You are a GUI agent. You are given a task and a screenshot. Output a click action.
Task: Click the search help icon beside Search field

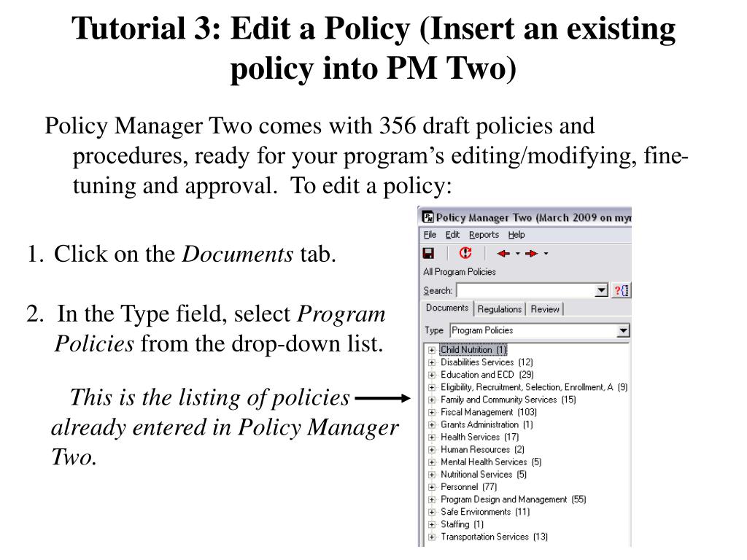pos(621,290)
